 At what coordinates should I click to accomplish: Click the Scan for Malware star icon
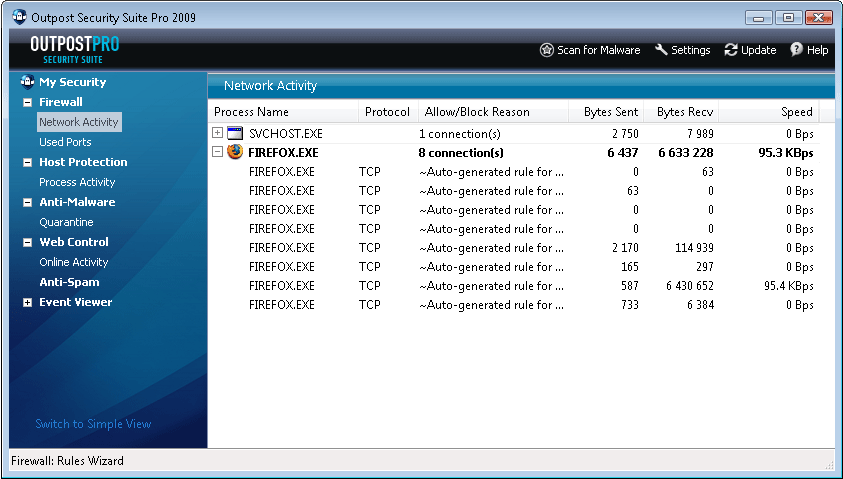(x=546, y=50)
